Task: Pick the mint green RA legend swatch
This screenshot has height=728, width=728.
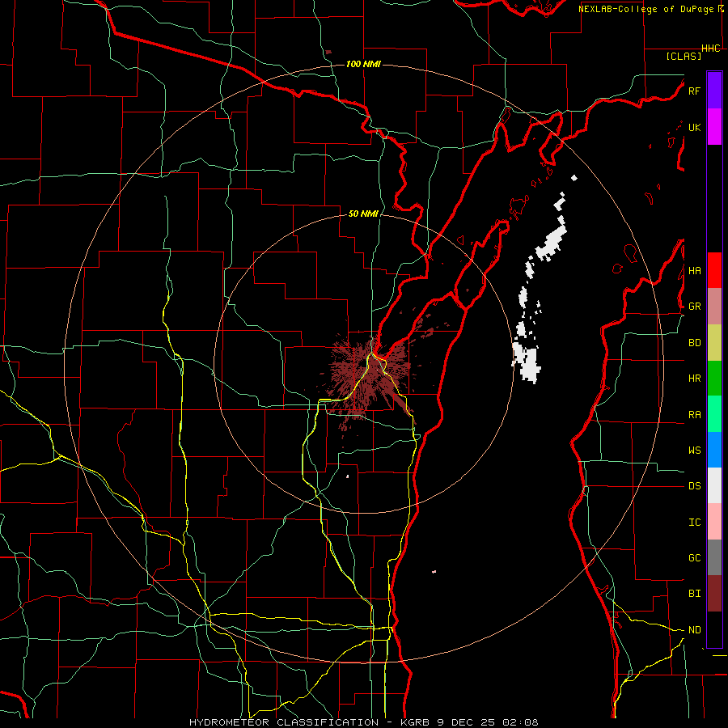Action: coord(714,414)
